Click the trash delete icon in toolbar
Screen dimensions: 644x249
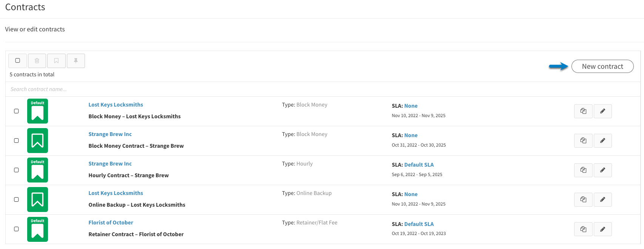click(x=37, y=61)
